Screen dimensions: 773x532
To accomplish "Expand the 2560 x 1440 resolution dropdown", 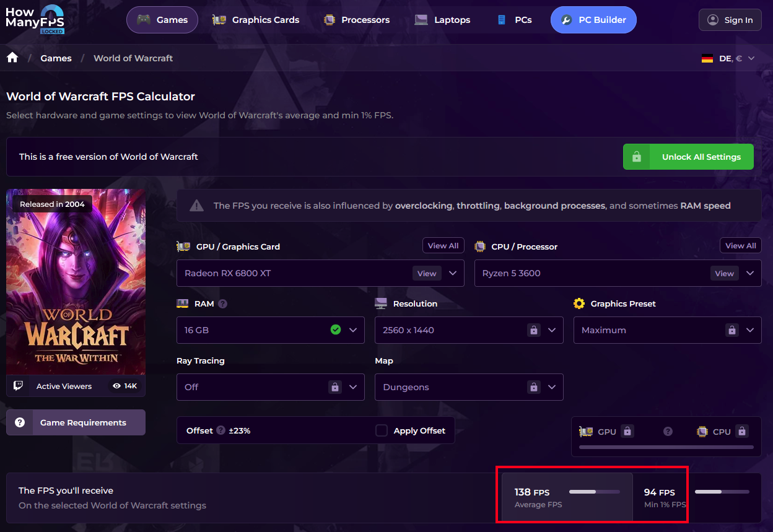I will click(x=552, y=330).
